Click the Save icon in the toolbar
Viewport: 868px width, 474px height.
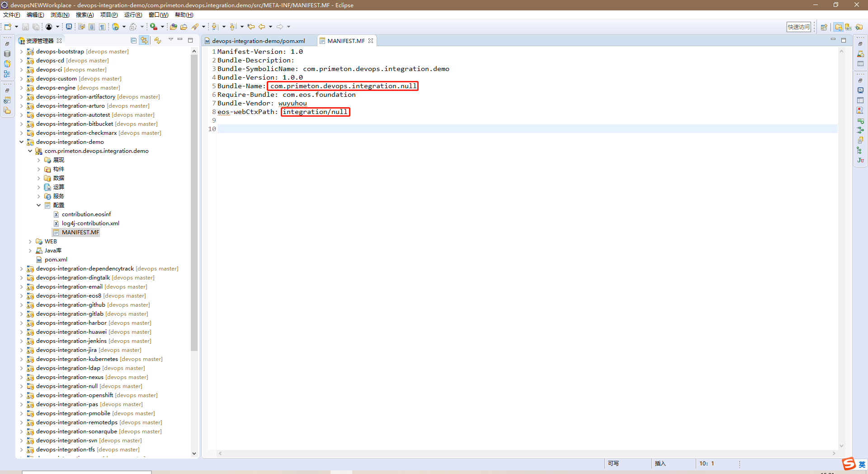coord(25,27)
